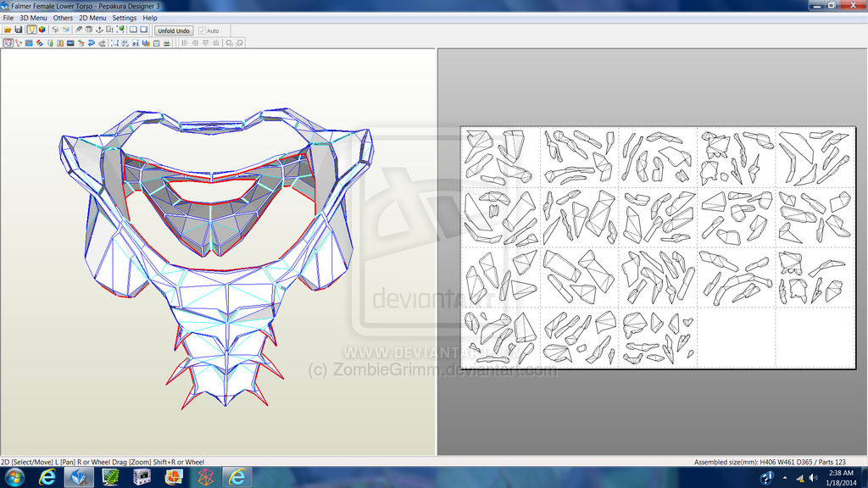Open the Settings menu
Screen dimensions: 868x488
[x=125, y=18]
